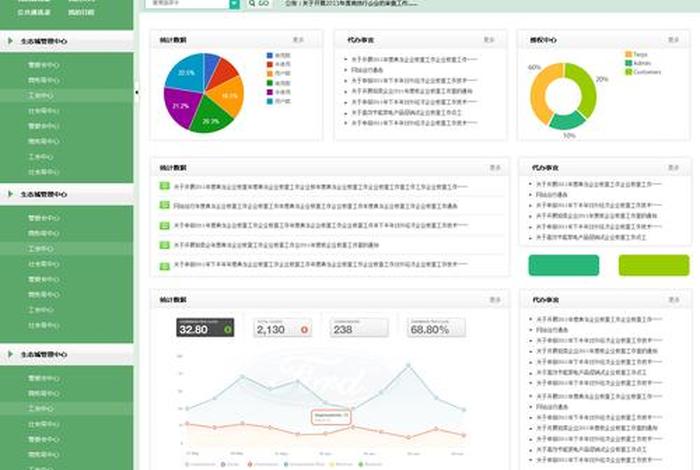Toggle the blue series marker in chart legend
Image resolution: width=700 pixels, height=470 pixels.
pyautogui.click(x=286, y=464)
